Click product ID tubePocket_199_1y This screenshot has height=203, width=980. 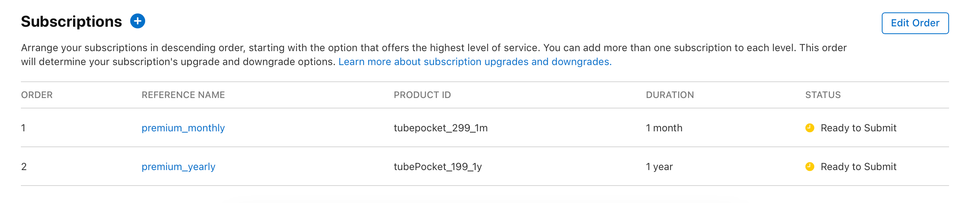pos(438,167)
